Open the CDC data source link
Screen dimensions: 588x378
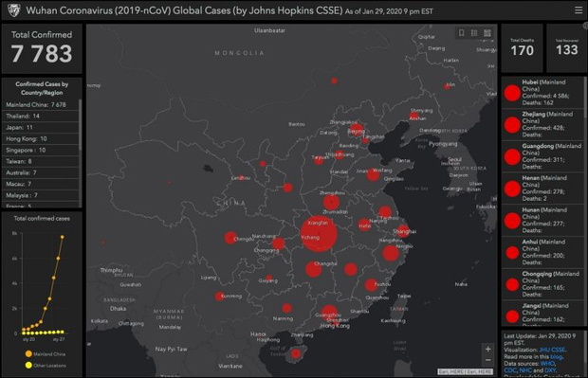(510, 370)
